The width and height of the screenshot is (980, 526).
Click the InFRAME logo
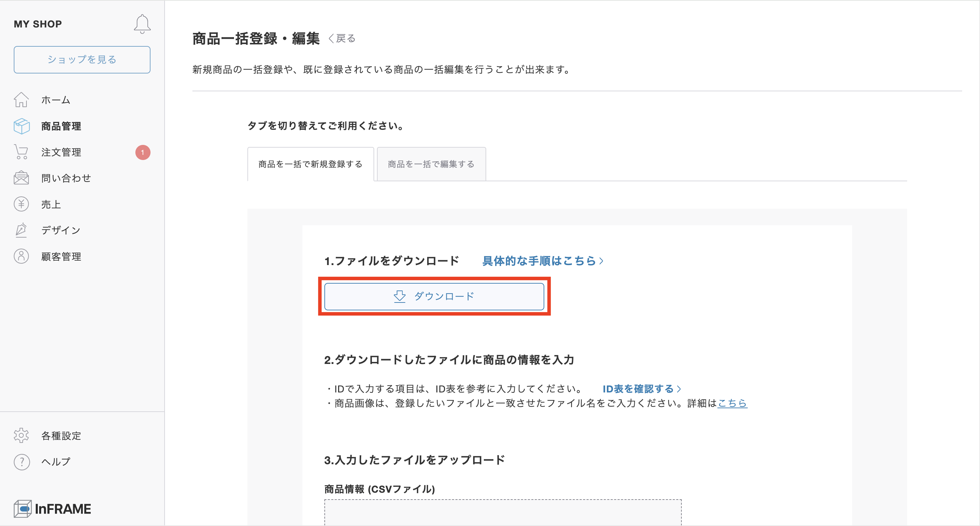53,509
